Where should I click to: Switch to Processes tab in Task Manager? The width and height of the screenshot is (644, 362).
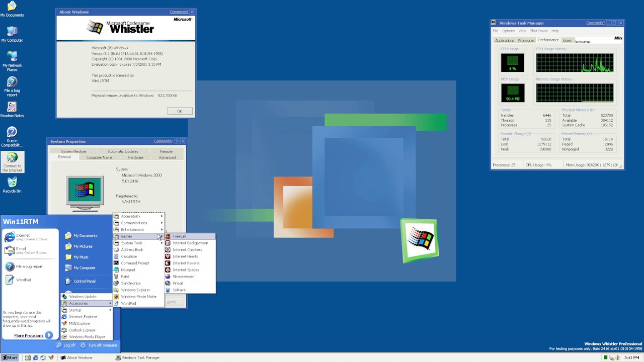coord(526,41)
